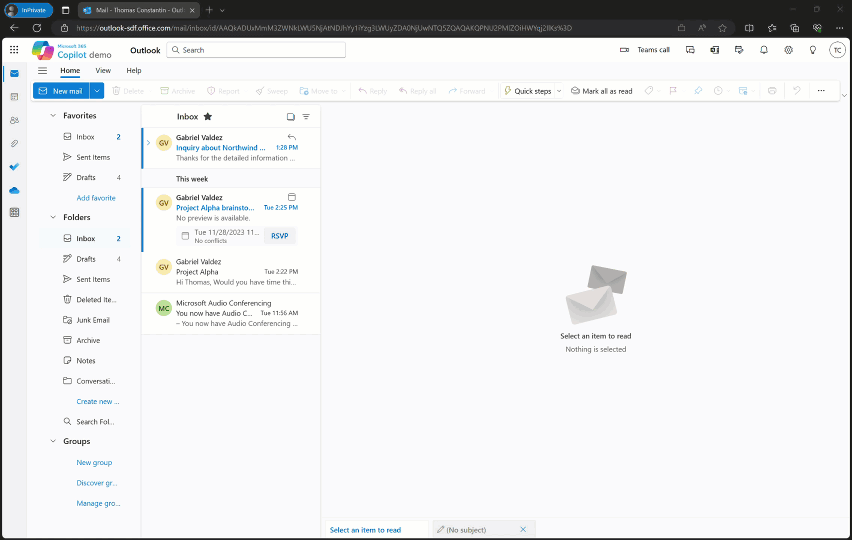Switch to the Home tab
Screen dimensions: 852x540
70,71
